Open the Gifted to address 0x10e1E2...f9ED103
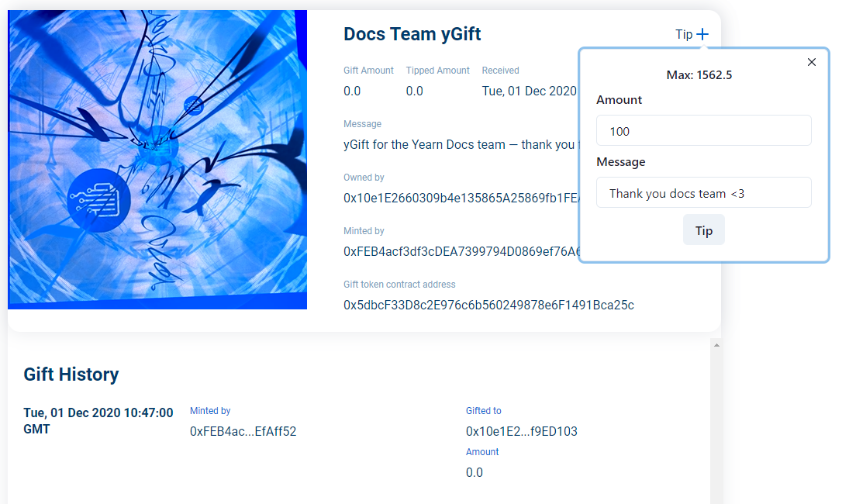 tap(521, 431)
